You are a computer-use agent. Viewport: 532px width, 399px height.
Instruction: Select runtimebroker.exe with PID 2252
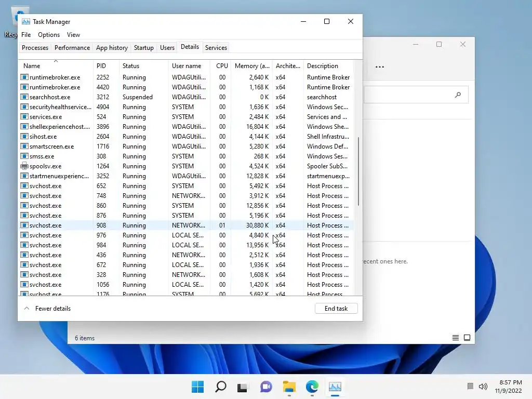[186, 77]
